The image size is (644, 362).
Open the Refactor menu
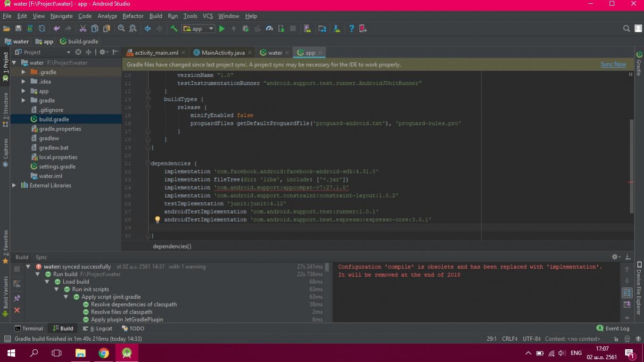pos(133,16)
